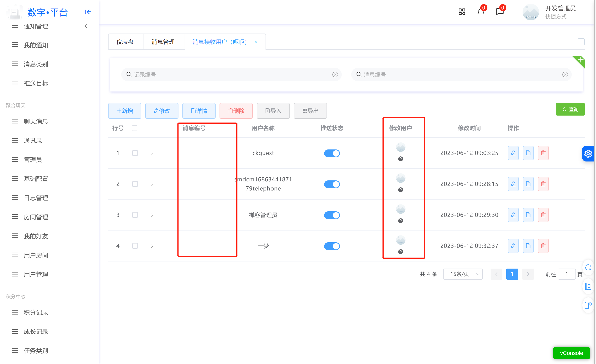Go to previous page arrow
The image size is (596, 364).
[496, 274]
